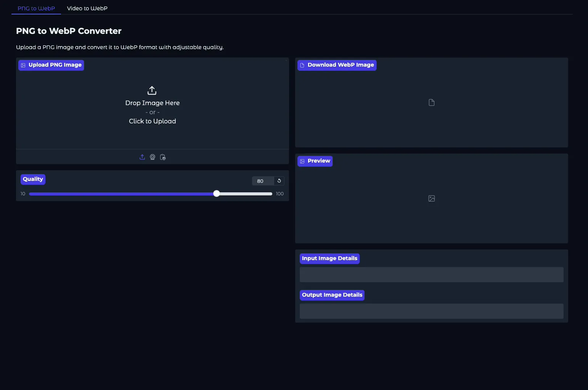This screenshot has height=390, width=588.
Task: Click the paste from clipboard icon
Action: coord(162,157)
